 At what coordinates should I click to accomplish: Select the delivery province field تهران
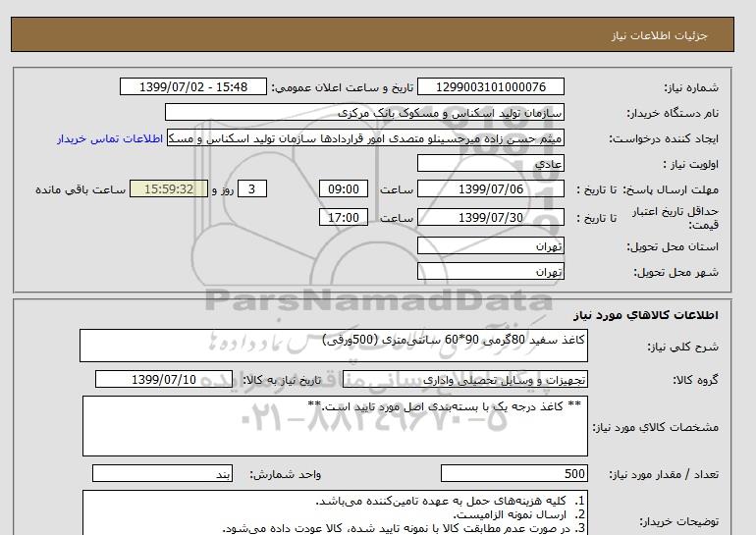tap(490, 245)
